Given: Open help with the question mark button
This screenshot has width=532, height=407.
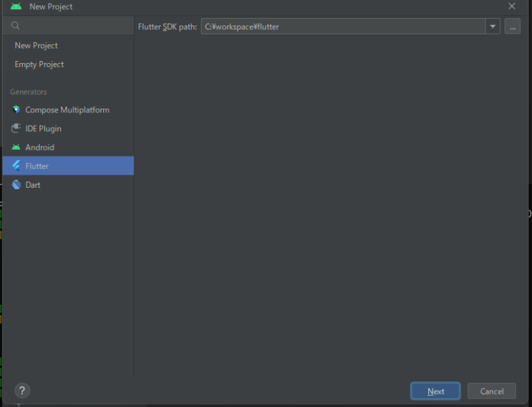Looking at the screenshot, I should 22,390.
